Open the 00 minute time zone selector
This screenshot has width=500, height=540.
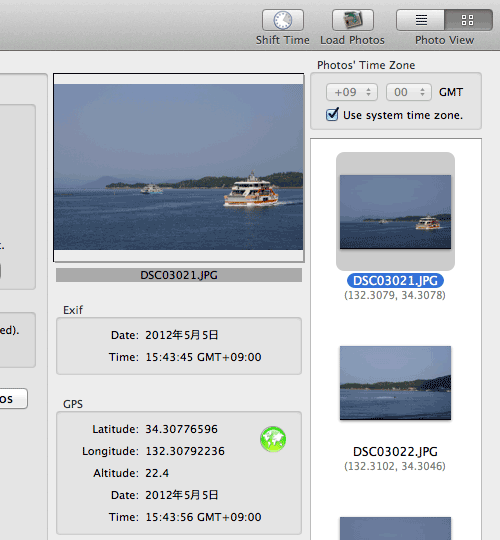(x=408, y=92)
